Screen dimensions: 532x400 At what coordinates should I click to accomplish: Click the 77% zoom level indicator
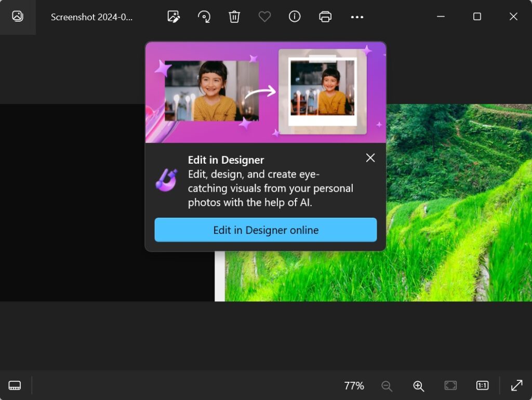[x=354, y=385]
